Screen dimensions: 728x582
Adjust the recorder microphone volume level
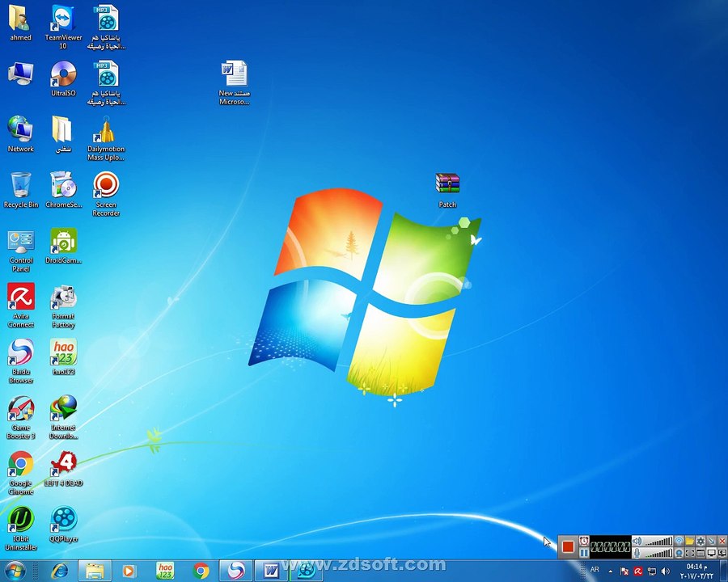coord(658,553)
